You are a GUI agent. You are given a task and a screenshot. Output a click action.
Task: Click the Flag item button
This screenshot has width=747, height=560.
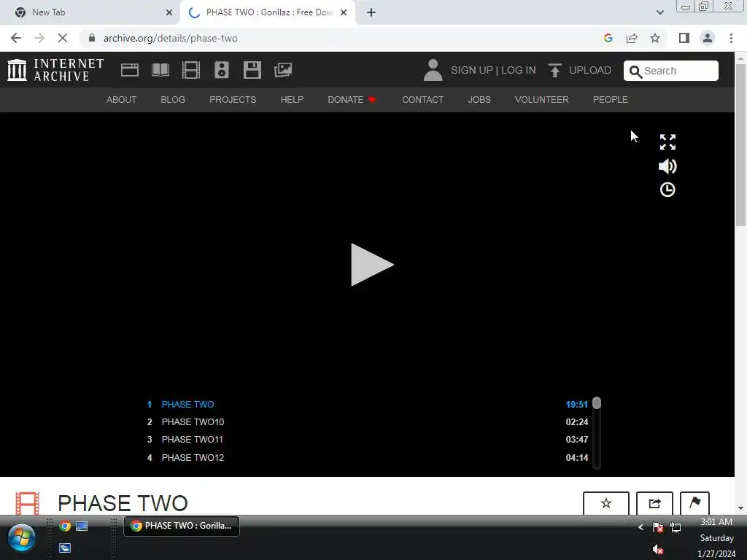pos(694,503)
